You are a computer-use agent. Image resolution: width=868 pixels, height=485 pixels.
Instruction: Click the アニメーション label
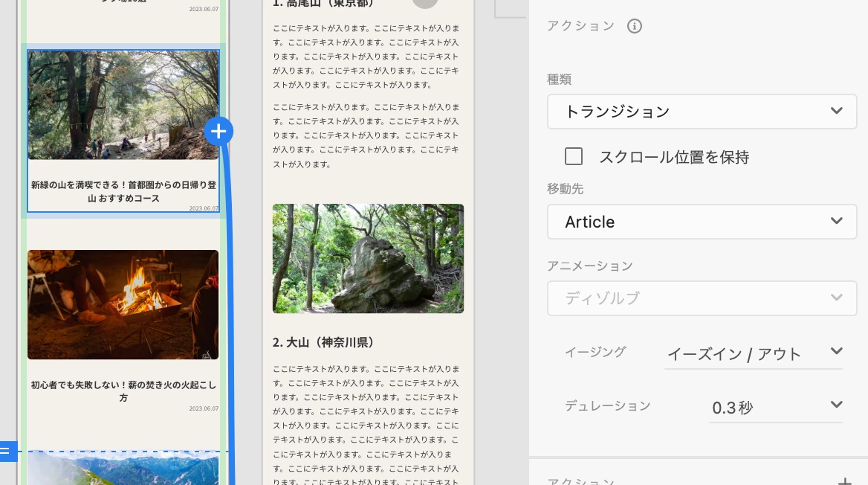click(590, 266)
